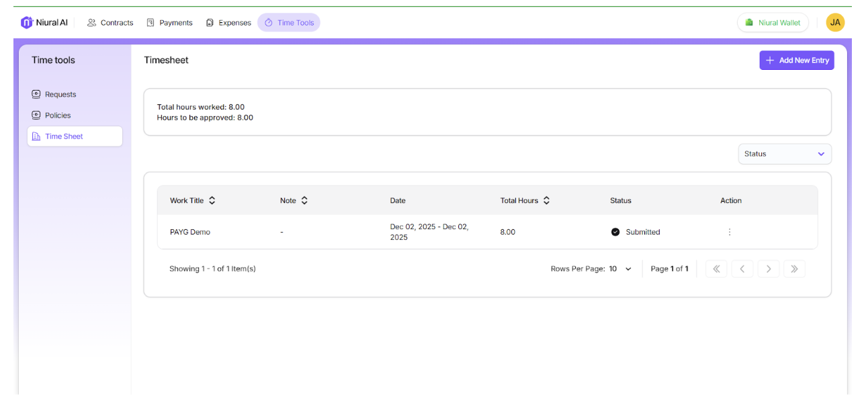This screenshot has width=868, height=414.
Task: Expand the Status filter dropdown
Action: coord(784,154)
